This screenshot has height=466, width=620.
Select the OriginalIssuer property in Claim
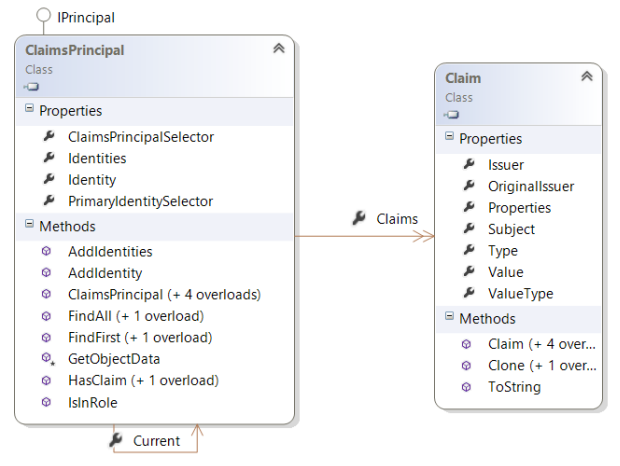[530, 186]
